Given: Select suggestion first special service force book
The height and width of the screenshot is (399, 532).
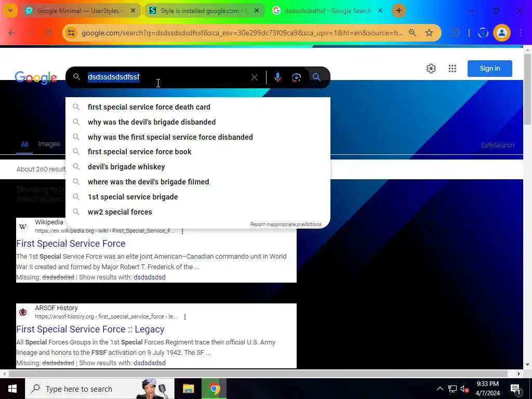Looking at the screenshot, I should [198, 152].
